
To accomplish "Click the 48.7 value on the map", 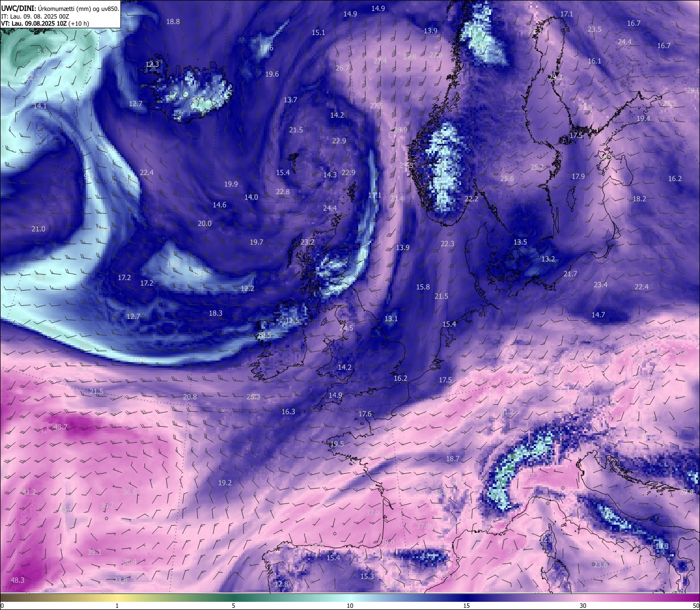I will [x=60, y=427].
